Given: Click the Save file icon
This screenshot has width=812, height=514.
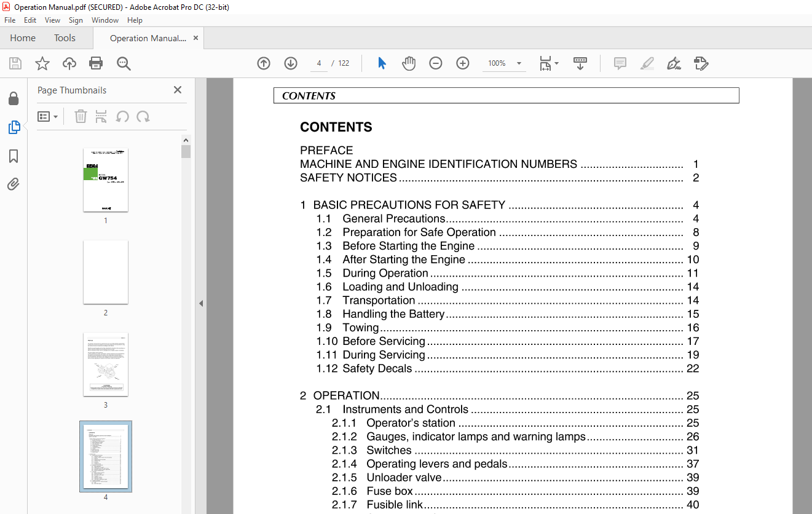Looking at the screenshot, I should click(15, 63).
